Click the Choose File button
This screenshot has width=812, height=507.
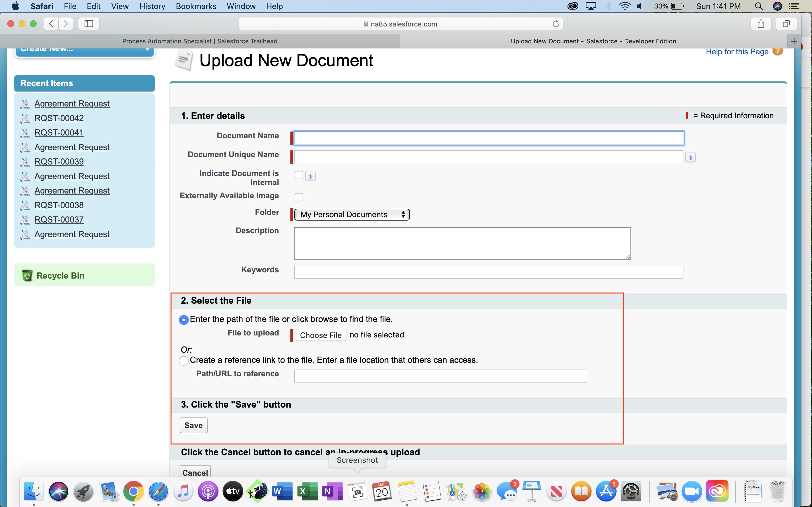click(x=321, y=335)
